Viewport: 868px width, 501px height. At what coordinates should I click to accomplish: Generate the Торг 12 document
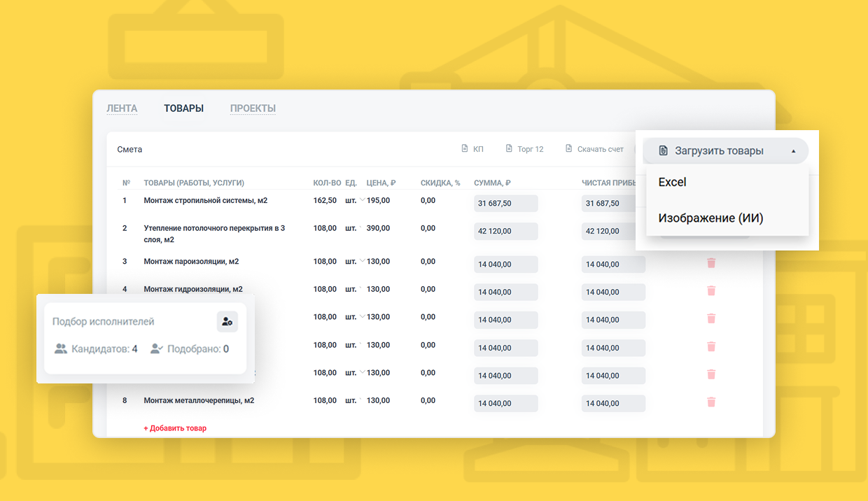(x=524, y=149)
